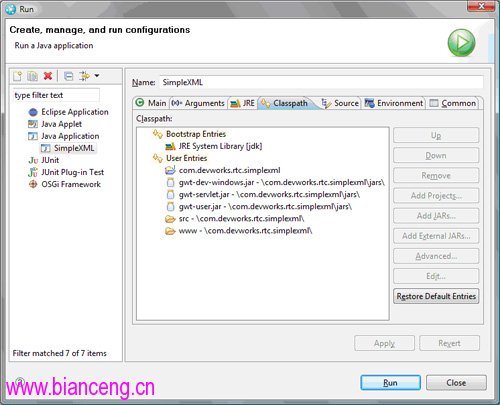This screenshot has height=405, width=500.
Task: Click the jar icon for gwt-user.jar
Action: pyautogui.click(x=170, y=207)
